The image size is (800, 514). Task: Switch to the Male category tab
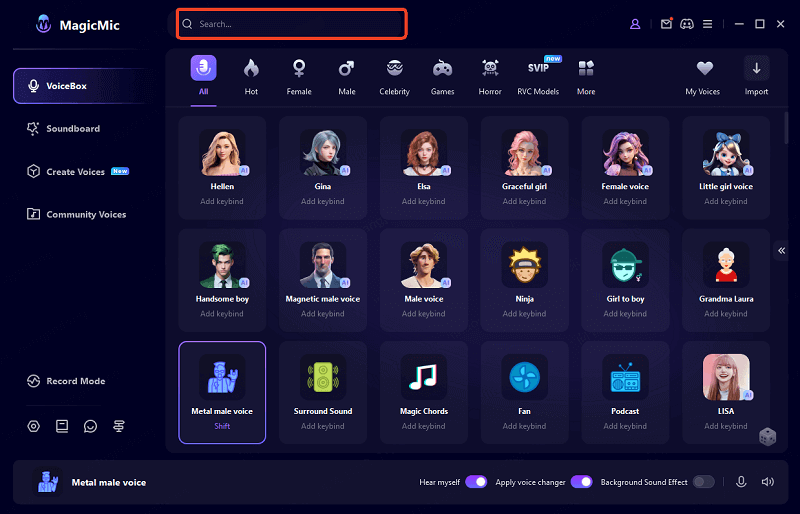346,77
